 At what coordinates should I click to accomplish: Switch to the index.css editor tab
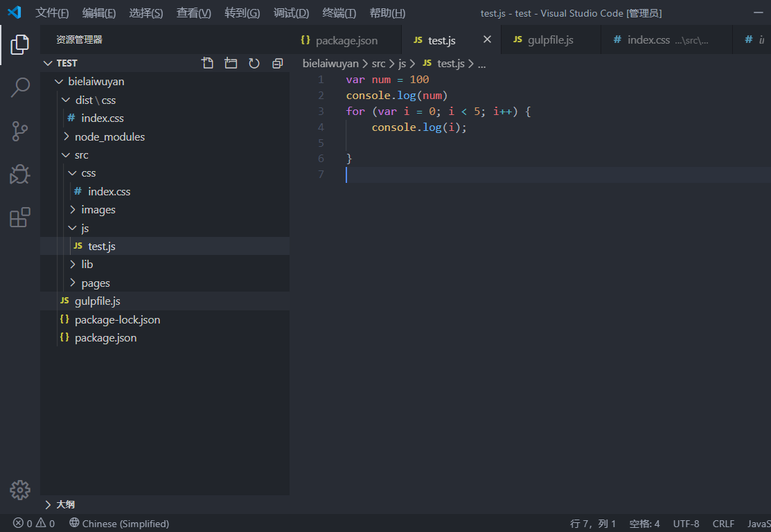(666, 39)
